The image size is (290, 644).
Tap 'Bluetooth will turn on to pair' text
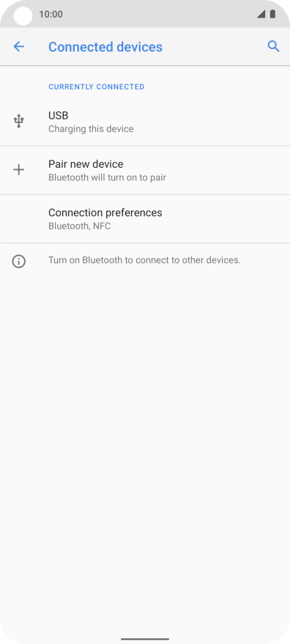click(107, 177)
